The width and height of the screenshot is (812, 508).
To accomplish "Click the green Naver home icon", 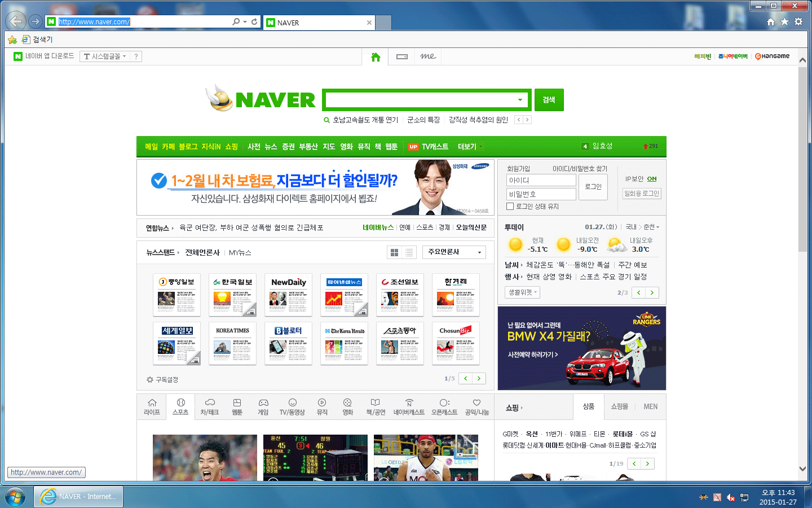I will click(376, 56).
